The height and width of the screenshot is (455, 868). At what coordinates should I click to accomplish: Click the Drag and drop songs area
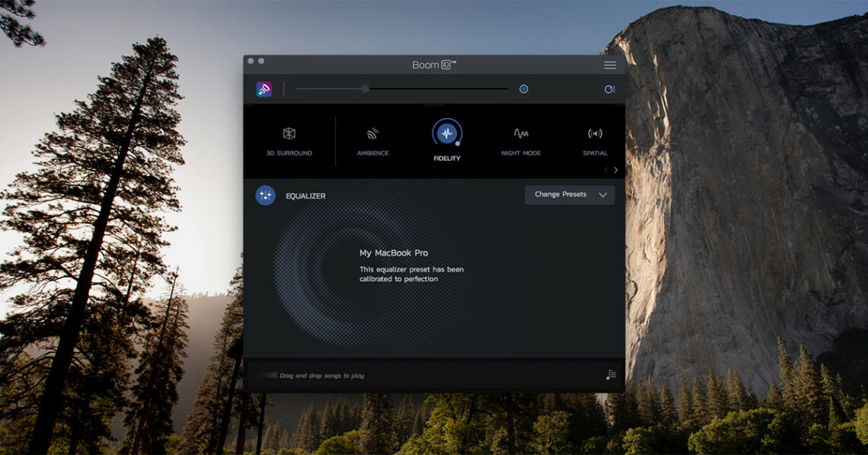click(321, 376)
